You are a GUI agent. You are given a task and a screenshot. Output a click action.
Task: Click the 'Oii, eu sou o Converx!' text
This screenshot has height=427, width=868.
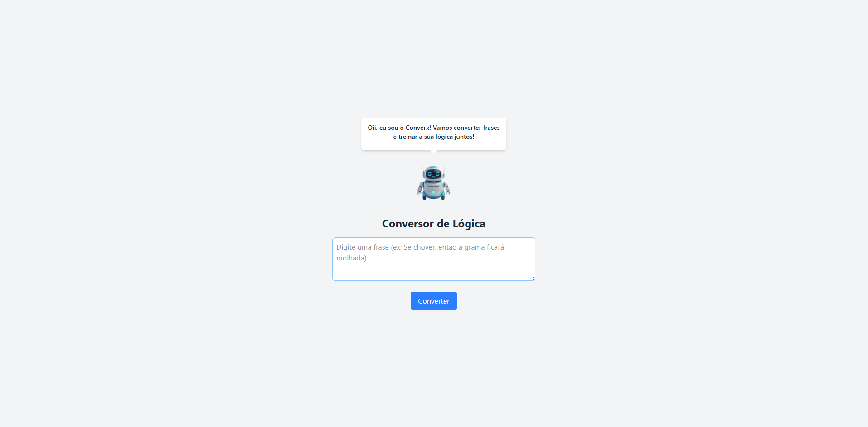click(399, 128)
